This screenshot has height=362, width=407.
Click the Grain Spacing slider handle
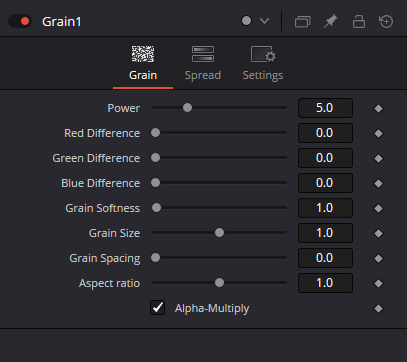pos(155,258)
